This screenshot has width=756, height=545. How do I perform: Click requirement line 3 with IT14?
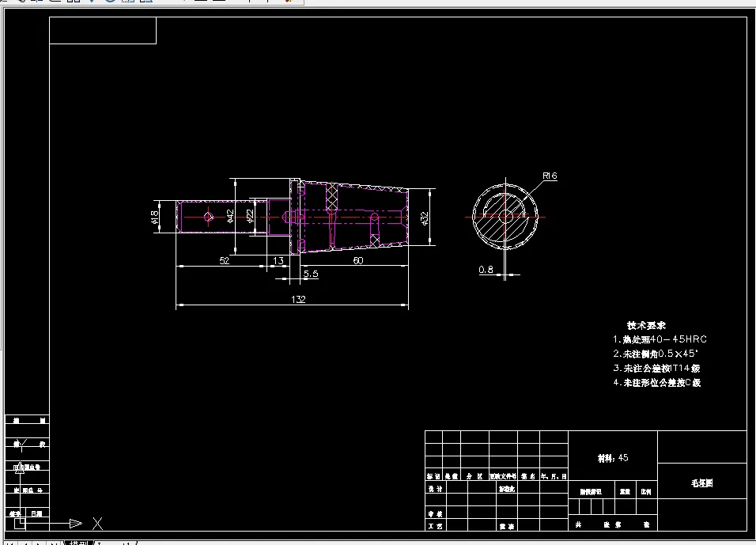pyautogui.click(x=656, y=368)
